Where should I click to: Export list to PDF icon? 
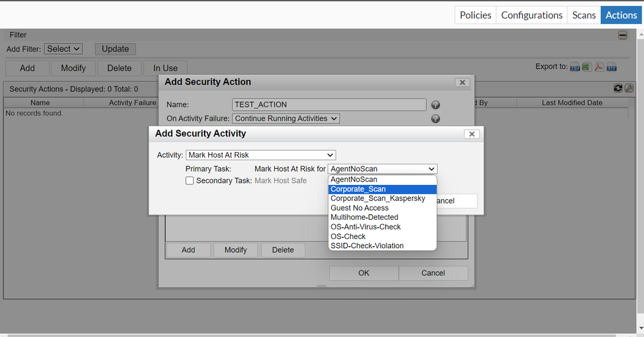599,67
